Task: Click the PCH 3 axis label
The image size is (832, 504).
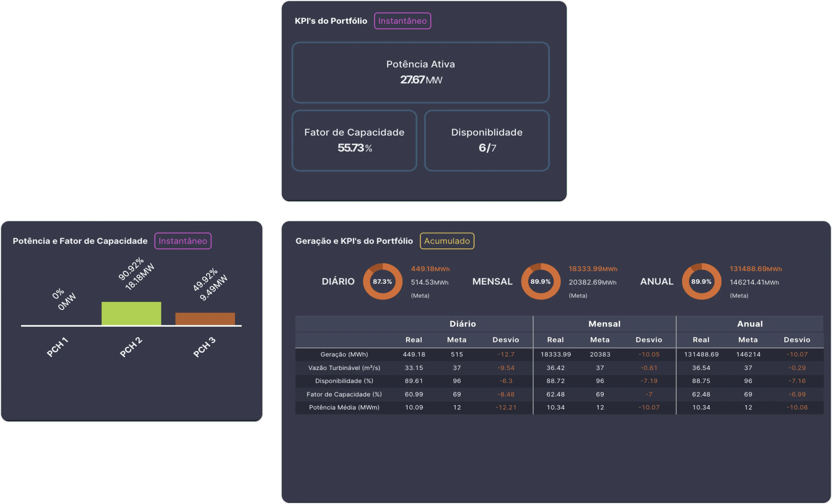Action: (x=204, y=347)
